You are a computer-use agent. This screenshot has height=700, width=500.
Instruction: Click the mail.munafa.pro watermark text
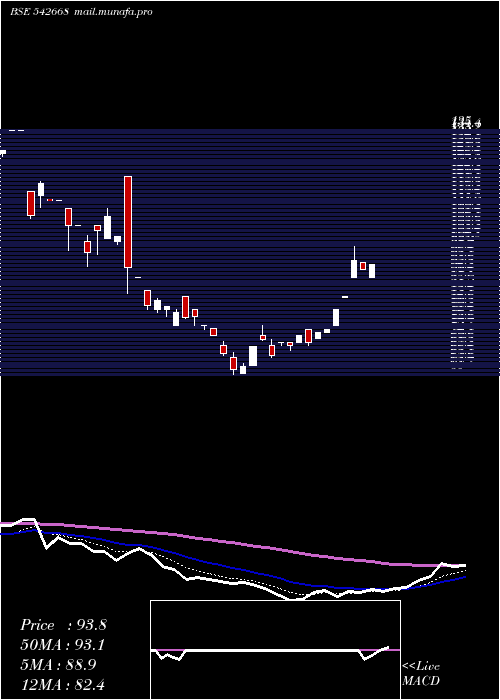pyautogui.click(x=113, y=12)
